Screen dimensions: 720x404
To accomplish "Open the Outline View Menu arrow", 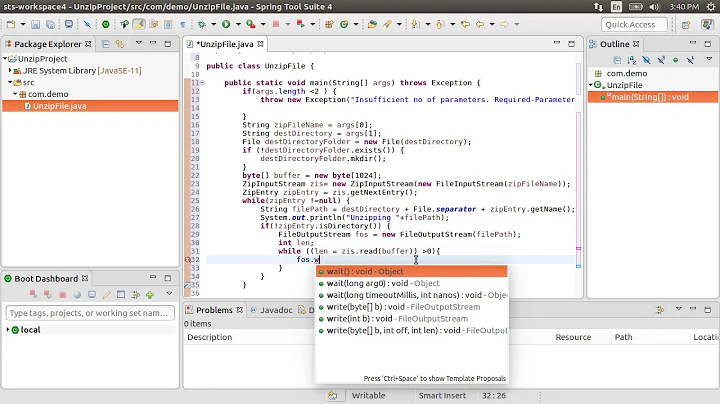I will pos(709,59).
